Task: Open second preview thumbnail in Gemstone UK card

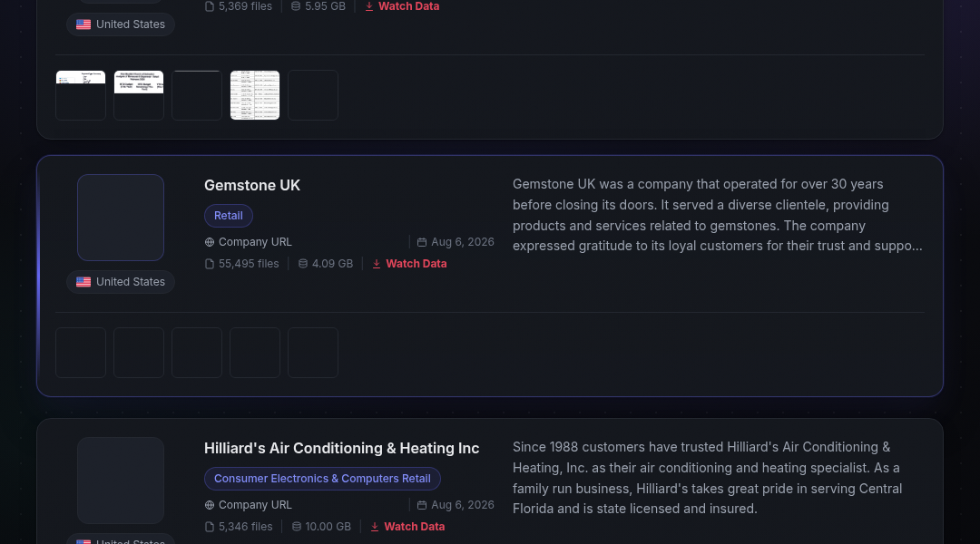Action: click(x=139, y=353)
